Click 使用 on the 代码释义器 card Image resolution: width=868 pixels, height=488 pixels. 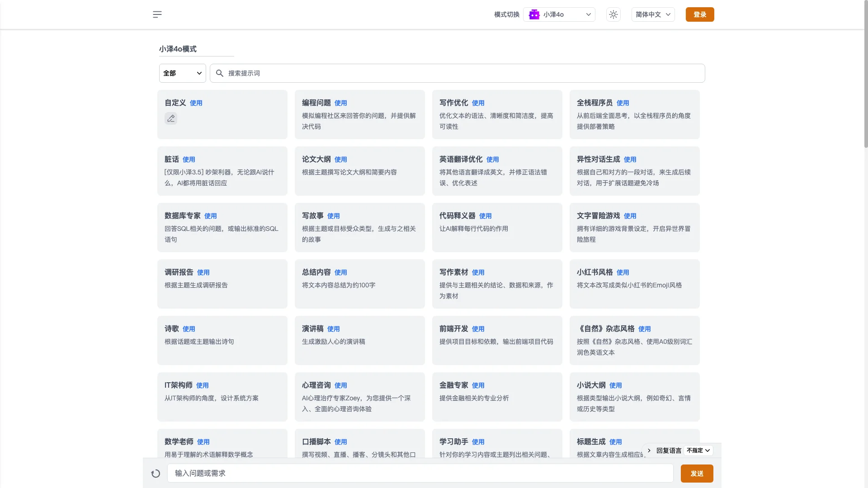point(485,216)
